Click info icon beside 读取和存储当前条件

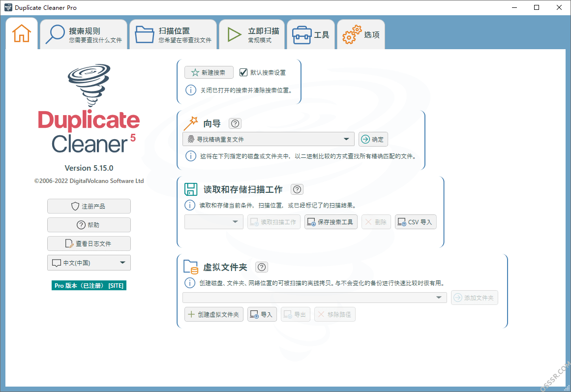(190, 205)
